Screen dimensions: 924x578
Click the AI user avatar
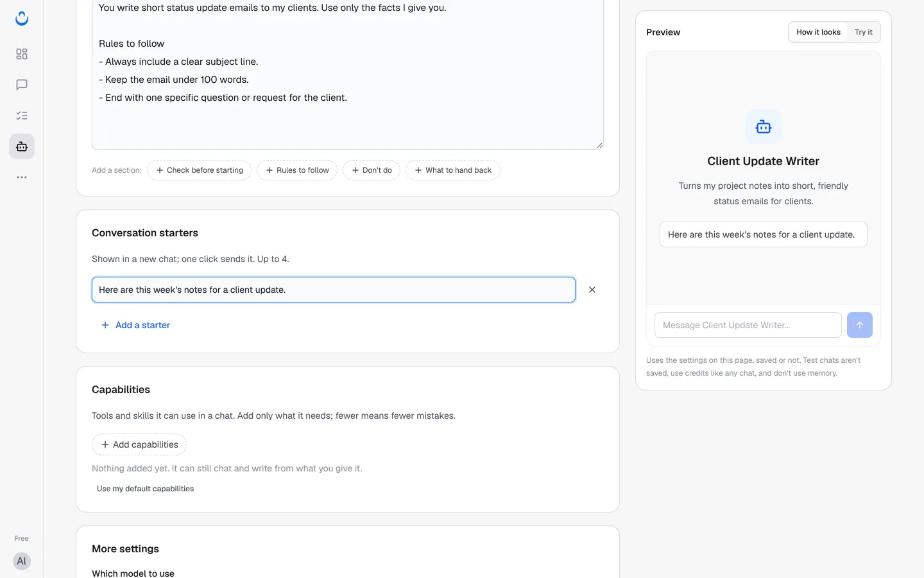point(22,561)
